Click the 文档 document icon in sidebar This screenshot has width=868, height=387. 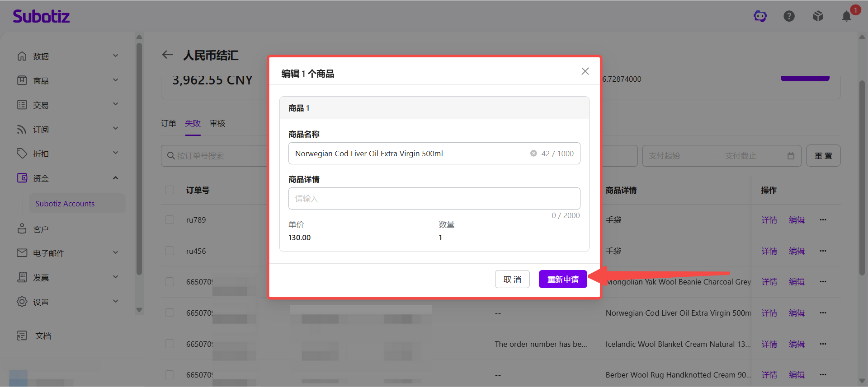pyautogui.click(x=22, y=336)
